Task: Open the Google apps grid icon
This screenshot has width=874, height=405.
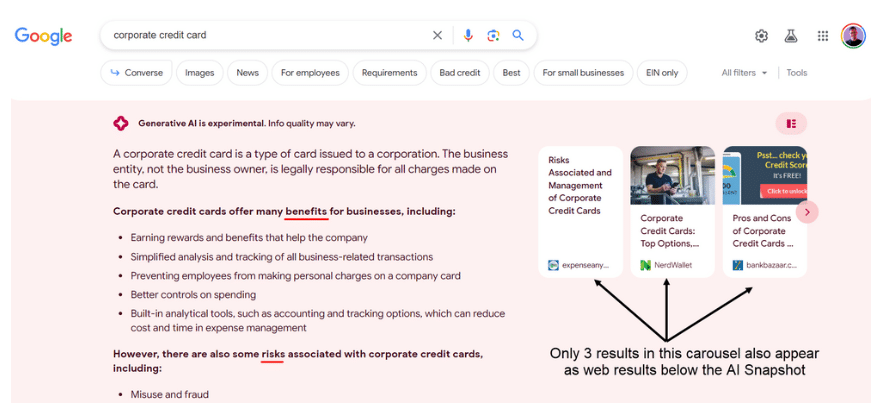Action: click(823, 36)
